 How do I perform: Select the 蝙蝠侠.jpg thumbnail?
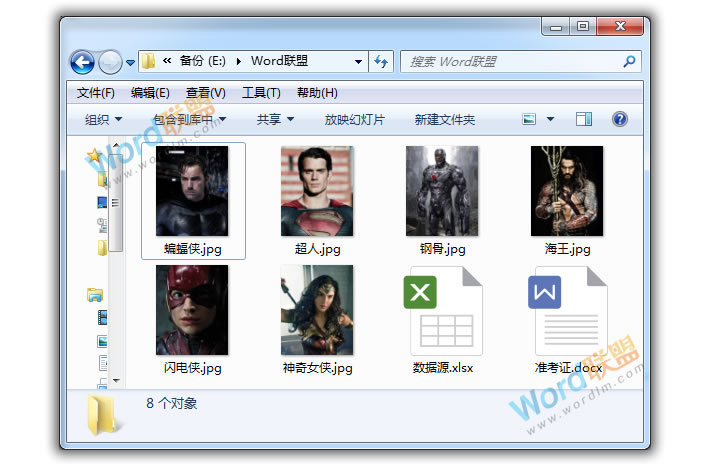(192, 192)
